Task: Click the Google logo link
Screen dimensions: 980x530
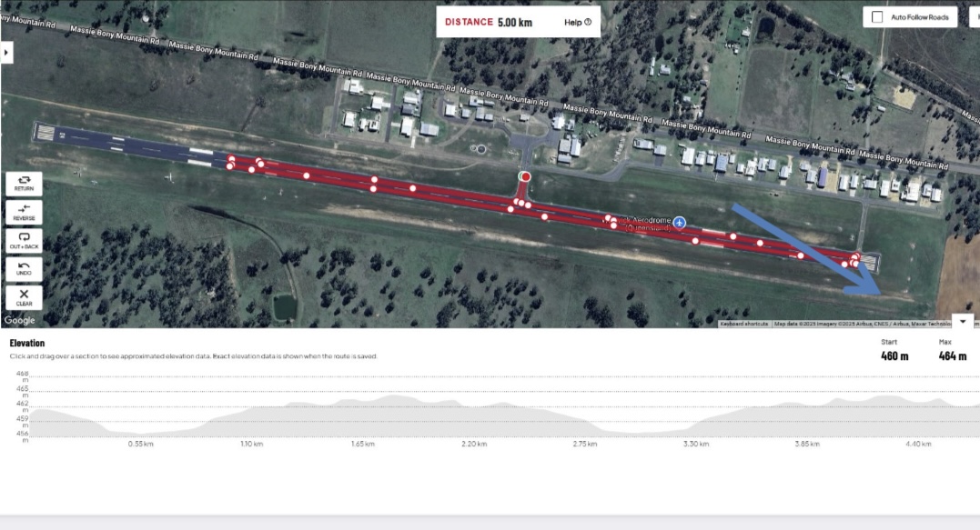Action: 20,320
